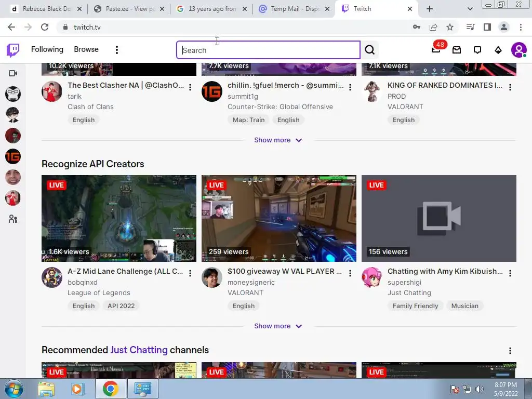This screenshot has width=532, height=399.
Task: Focus the Search input field
Action: click(268, 50)
